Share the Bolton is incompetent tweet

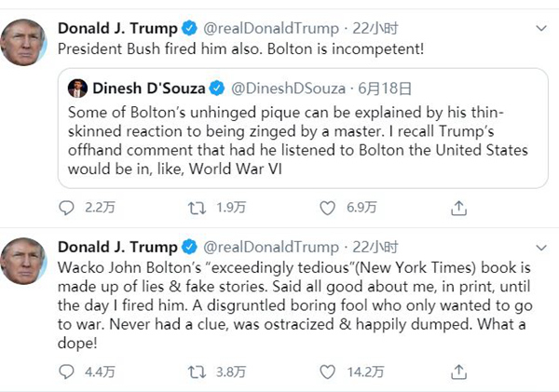tap(457, 208)
